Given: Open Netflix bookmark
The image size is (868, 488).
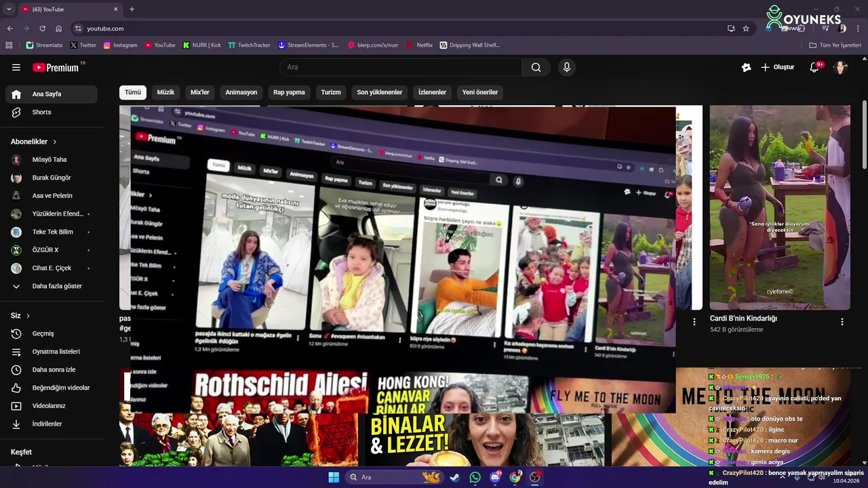Looking at the screenshot, I should coord(419,45).
